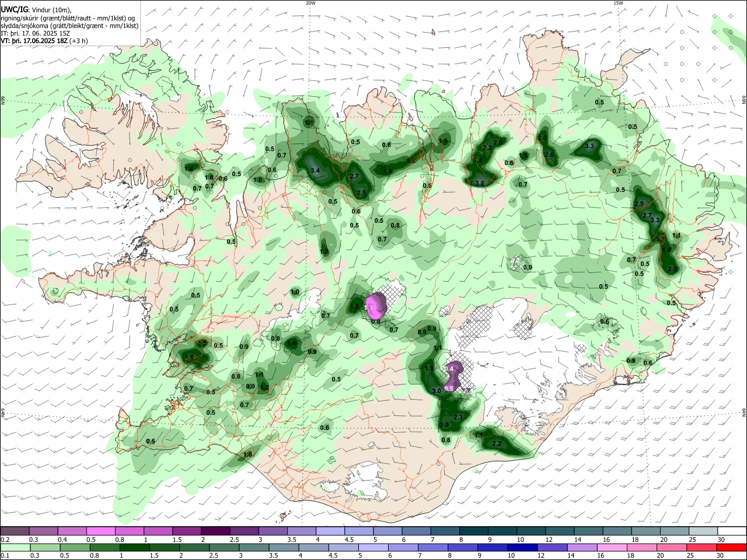The width and height of the screenshot is (747, 560).
Task: Select the pale grey 25 snow-scale swatch
Action: [x=703, y=531]
